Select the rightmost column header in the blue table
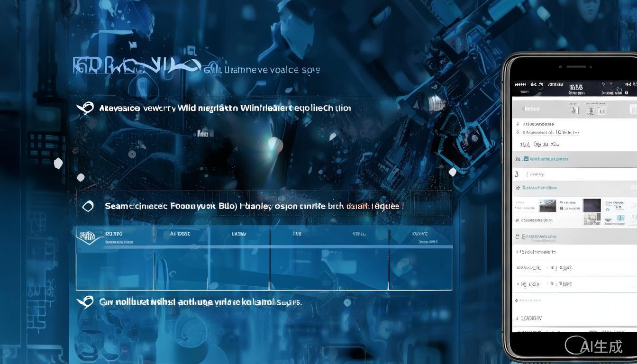This screenshot has width=637, height=364. [x=420, y=234]
